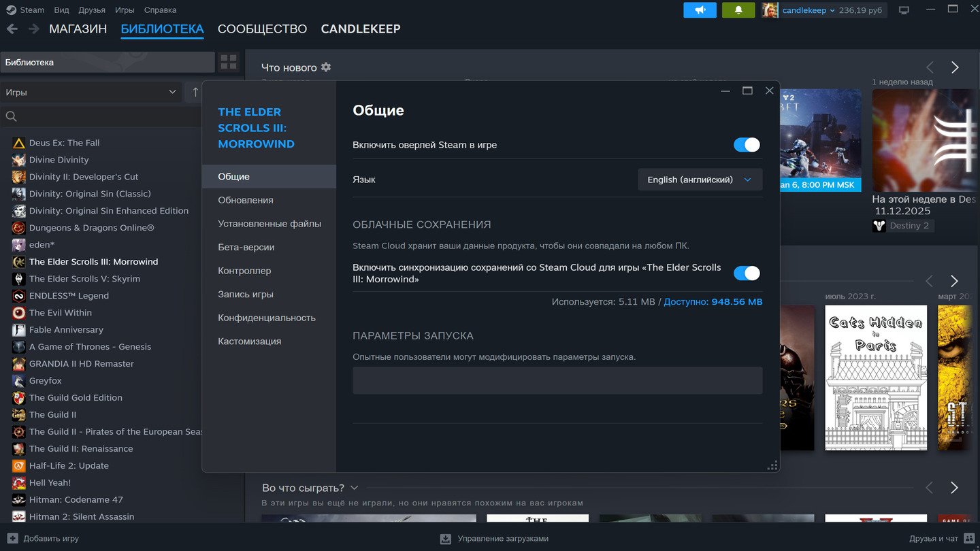
Task: Switch to the Контроллер settings tab
Action: coord(244,271)
